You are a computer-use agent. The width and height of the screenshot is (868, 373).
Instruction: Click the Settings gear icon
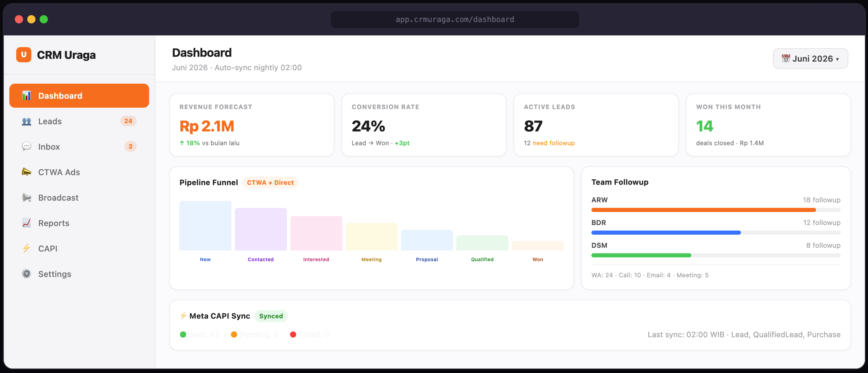[x=27, y=274]
